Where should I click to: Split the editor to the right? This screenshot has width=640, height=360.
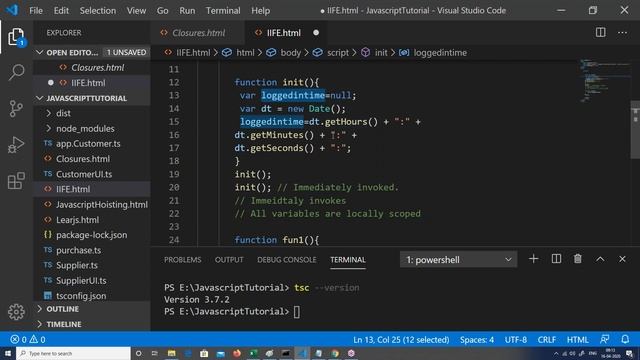600,33
